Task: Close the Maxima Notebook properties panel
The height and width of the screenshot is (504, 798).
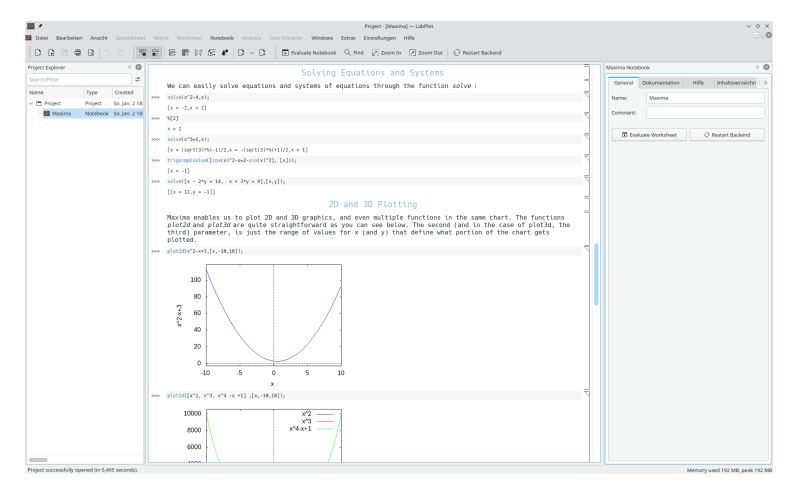Action: (766, 67)
